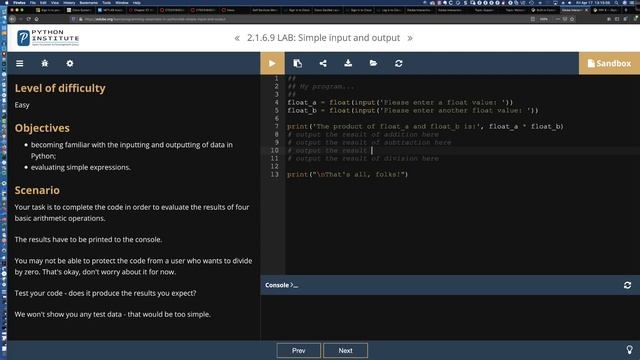Share the code using the share icon
The width and height of the screenshot is (640, 360).
(x=323, y=63)
